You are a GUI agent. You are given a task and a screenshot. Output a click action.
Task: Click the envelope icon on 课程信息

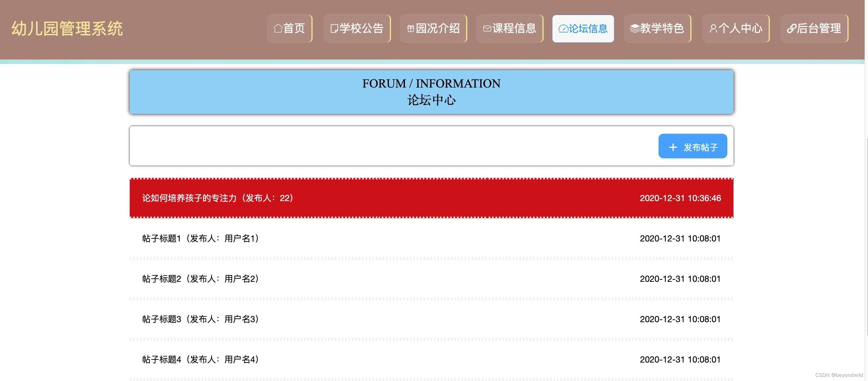(487, 29)
